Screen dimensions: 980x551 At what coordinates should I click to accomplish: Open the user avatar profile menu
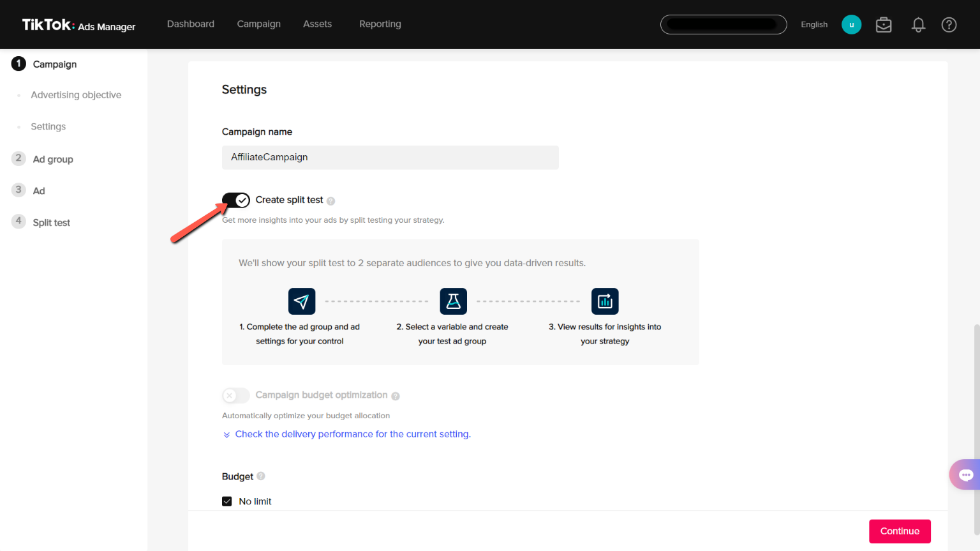point(851,24)
